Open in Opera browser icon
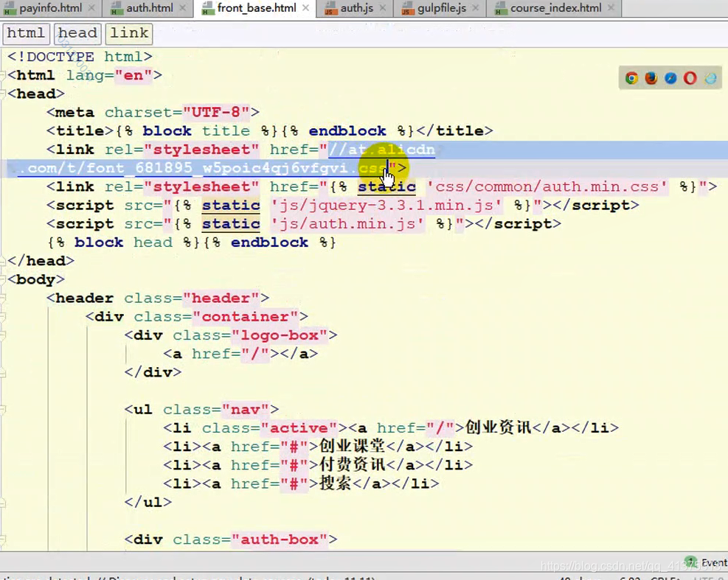This screenshot has height=580, width=728. pos(690,78)
